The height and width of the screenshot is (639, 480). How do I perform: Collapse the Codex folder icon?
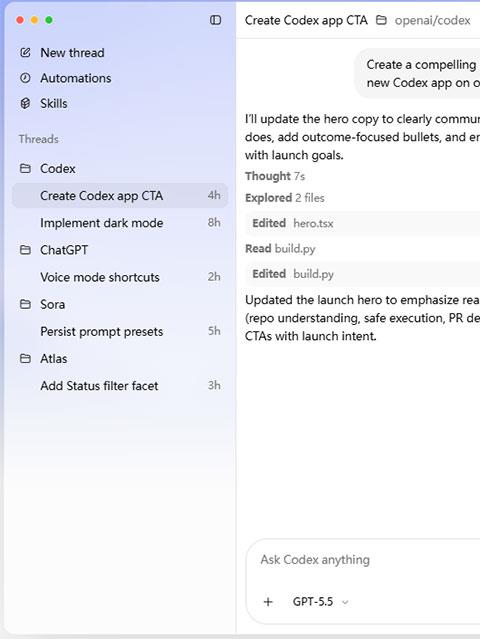[25, 168]
